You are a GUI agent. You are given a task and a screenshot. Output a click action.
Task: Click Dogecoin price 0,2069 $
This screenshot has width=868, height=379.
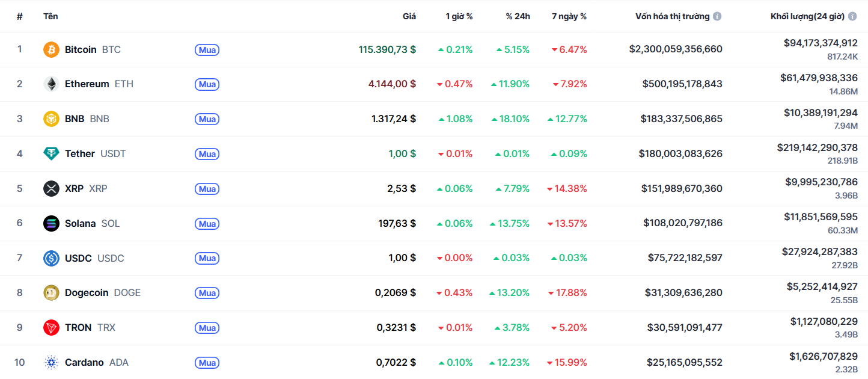[396, 293]
